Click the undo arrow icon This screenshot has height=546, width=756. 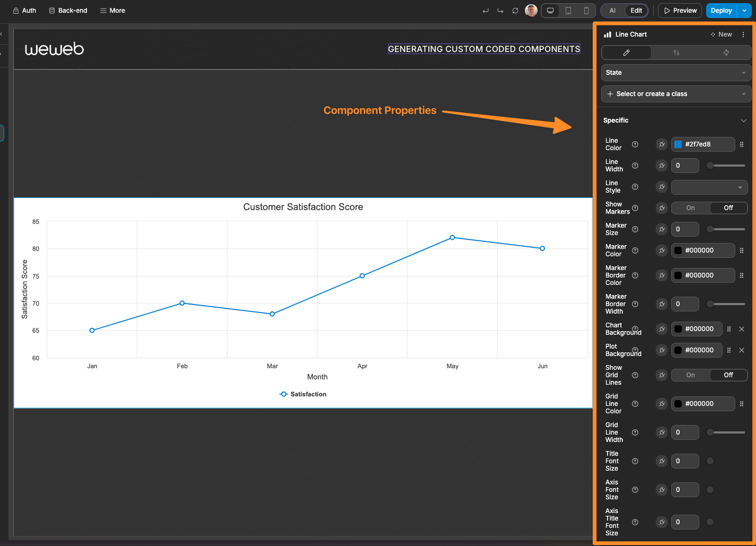486,10
